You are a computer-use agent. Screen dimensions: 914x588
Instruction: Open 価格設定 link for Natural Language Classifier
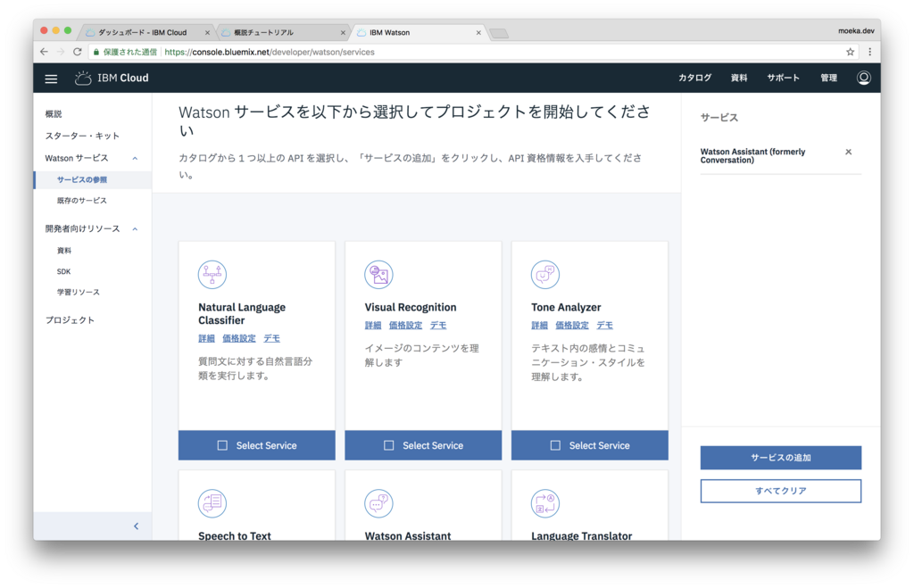239,338
